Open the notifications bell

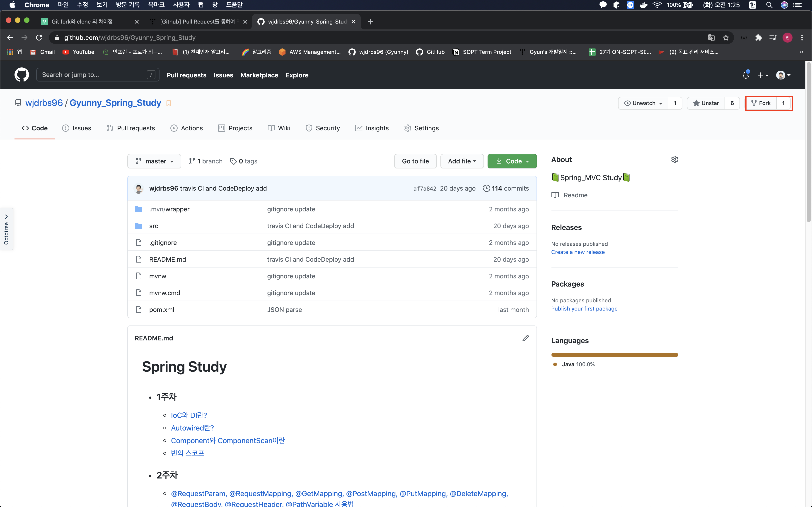(746, 75)
